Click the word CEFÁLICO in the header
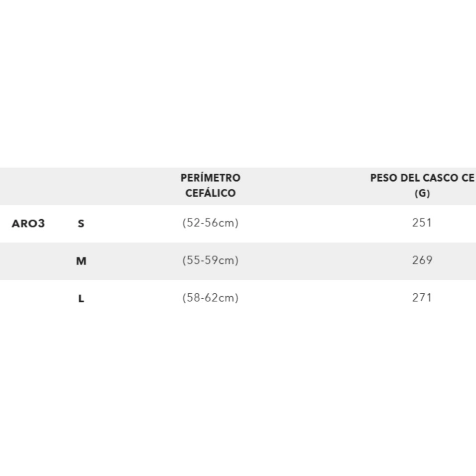 point(210,193)
